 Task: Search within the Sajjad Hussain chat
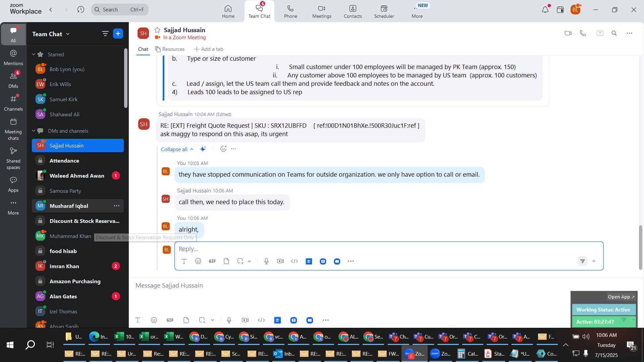point(614,33)
